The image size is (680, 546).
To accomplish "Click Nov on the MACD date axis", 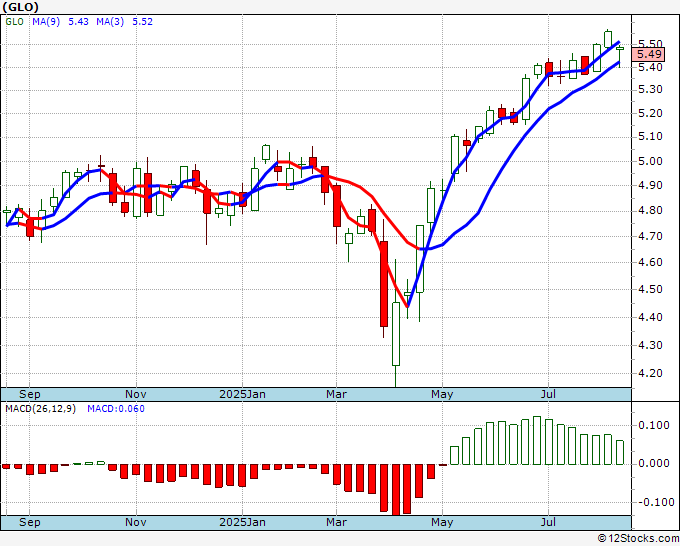I will (x=136, y=522).
